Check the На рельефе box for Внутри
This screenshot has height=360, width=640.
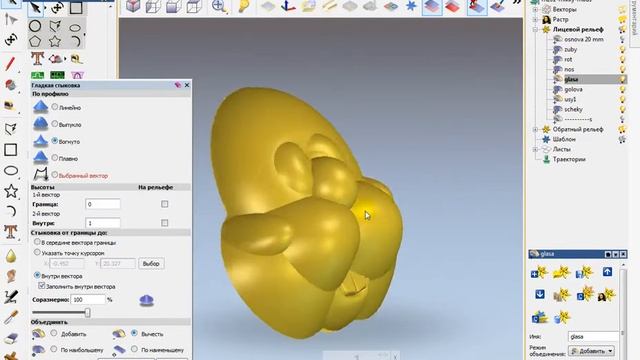[x=164, y=223]
